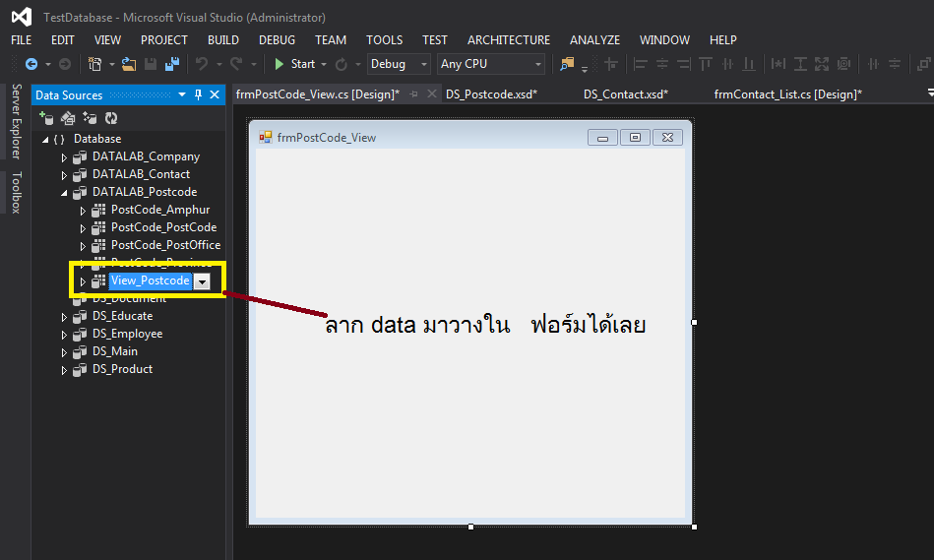The image size is (934, 560).
Task: Click the Make Same Size icon
Action: [x=822, y=64]
